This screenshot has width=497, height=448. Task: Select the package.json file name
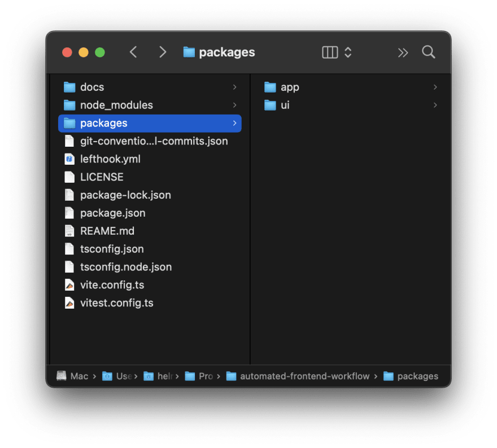pos(113,213)
